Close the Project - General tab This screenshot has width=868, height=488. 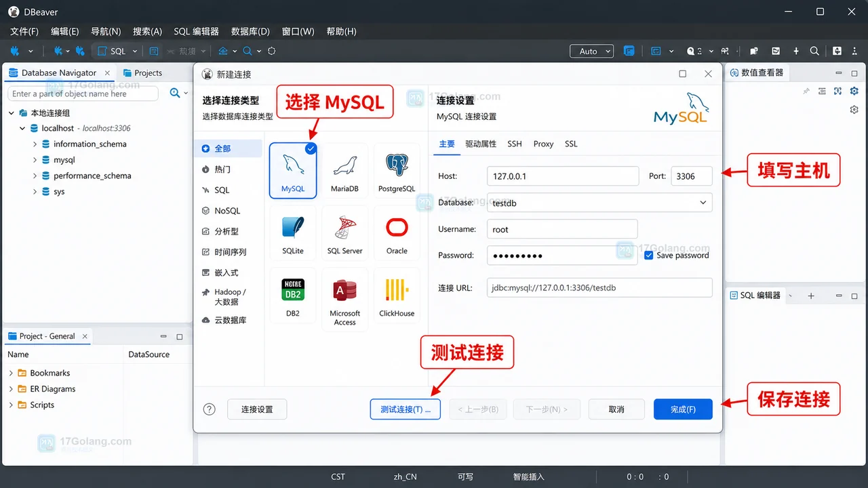coord(85,336)
